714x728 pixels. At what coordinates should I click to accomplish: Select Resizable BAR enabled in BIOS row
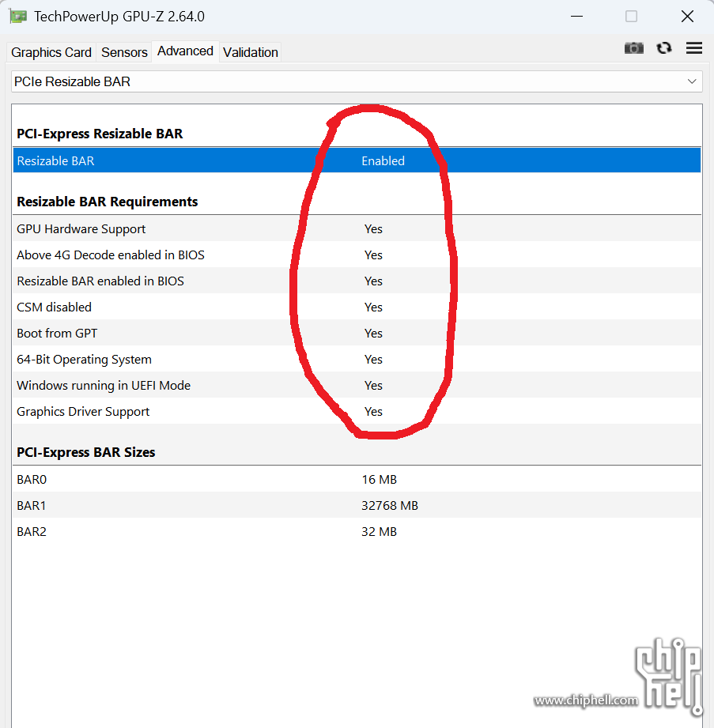357,281
